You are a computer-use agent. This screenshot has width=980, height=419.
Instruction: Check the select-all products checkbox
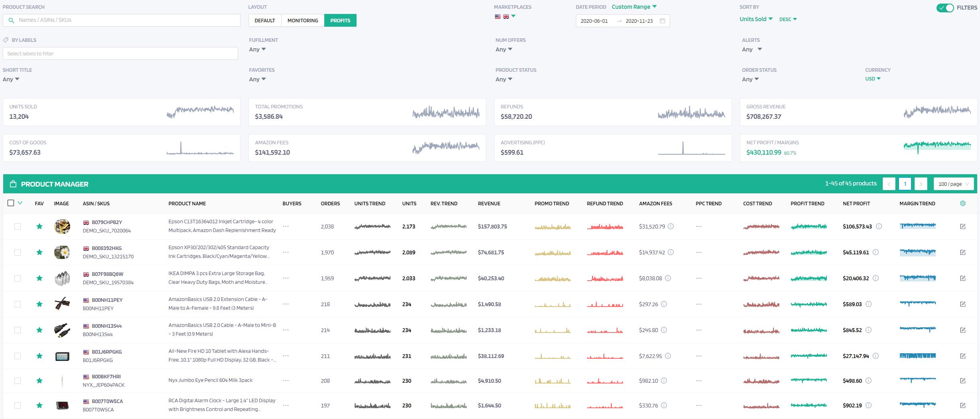click(11, 203)
